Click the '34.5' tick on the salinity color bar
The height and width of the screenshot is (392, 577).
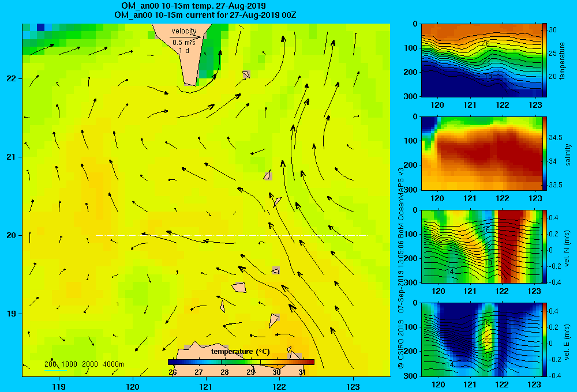click(555, 138)
